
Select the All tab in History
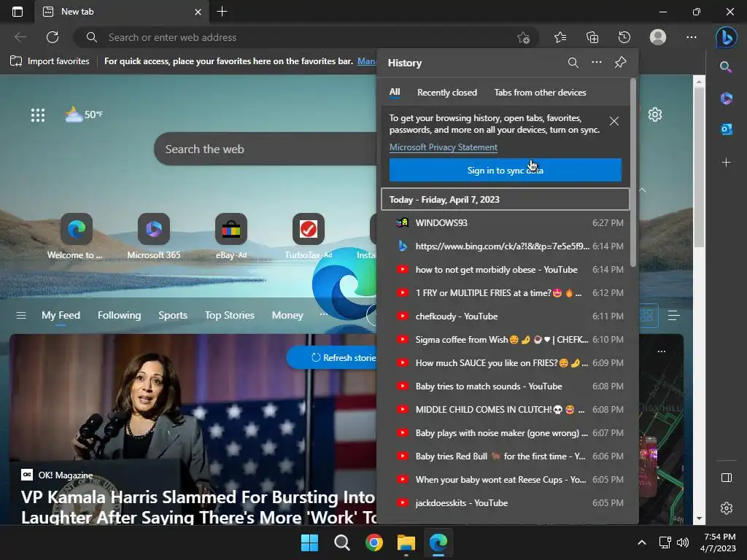(395, 93)
